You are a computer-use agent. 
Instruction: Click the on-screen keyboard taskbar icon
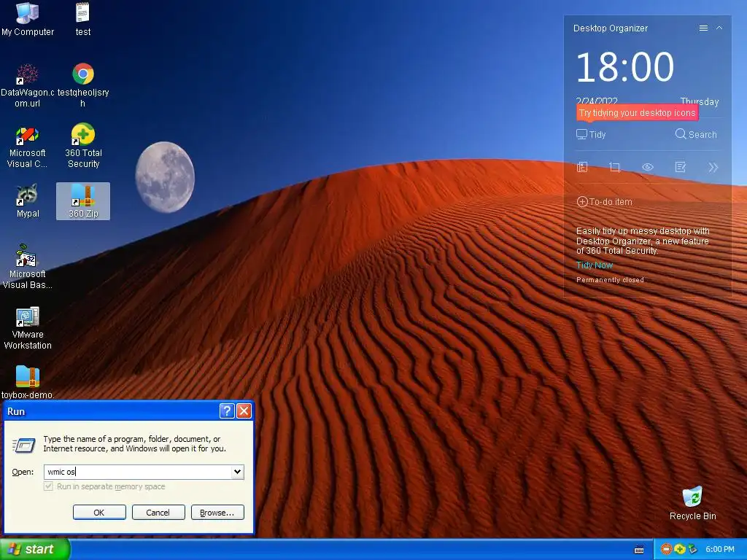click(x=639, y=550)
